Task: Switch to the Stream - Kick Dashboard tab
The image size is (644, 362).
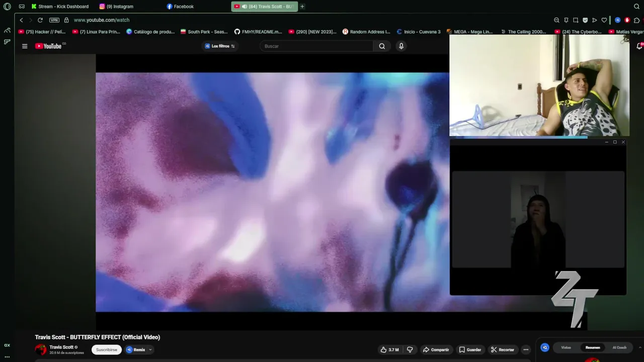Action: pyautogui.click(x=60, y=7)
